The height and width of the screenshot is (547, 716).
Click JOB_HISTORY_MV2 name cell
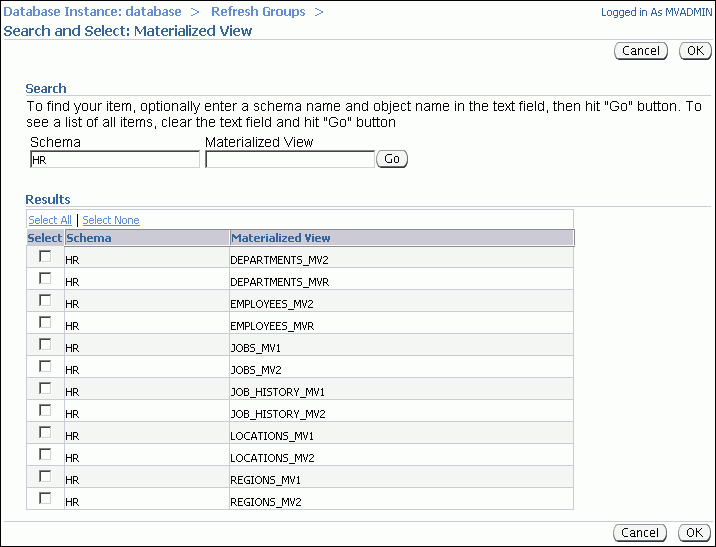click(401, 411)
